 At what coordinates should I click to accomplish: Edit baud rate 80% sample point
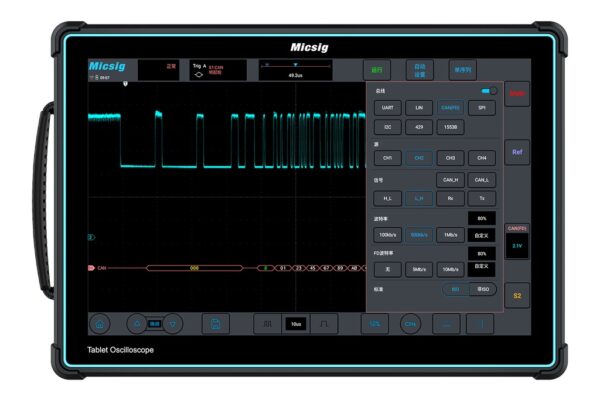pyautogui.click(x=482, y=218)
